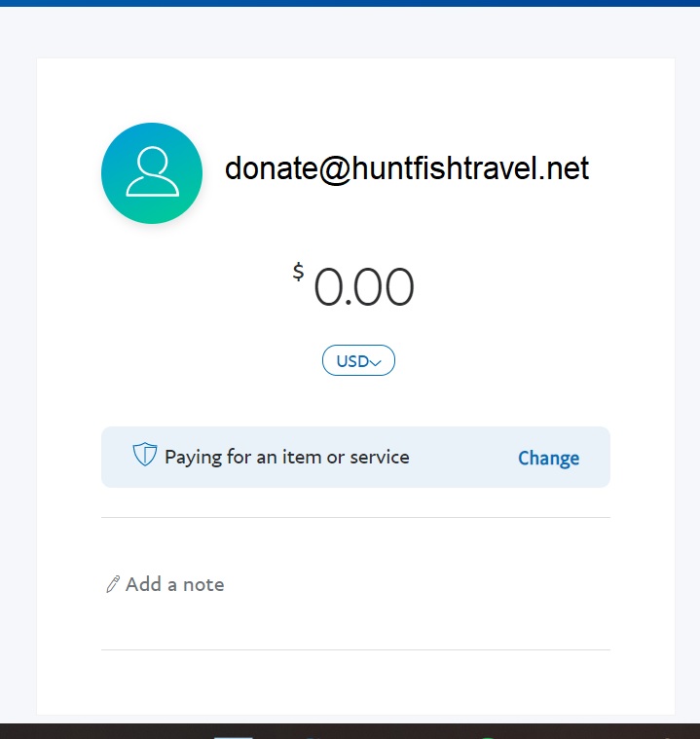Viewport: 700px width, 739px height.
Task: Select the 0.00 amount field
Action: [x=364, y=288]
